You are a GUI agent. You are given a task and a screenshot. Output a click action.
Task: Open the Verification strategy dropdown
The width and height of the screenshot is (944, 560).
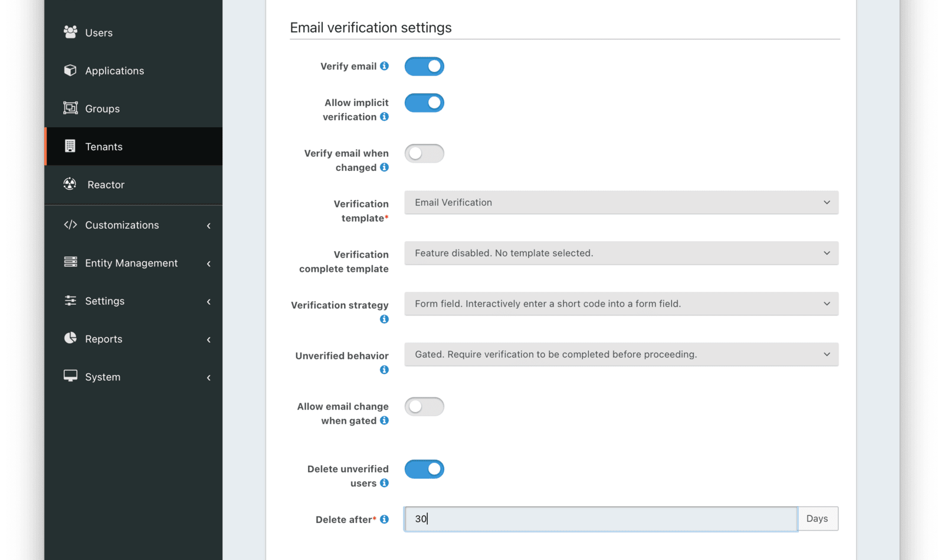pyautogui.click(x=621, y=304)
